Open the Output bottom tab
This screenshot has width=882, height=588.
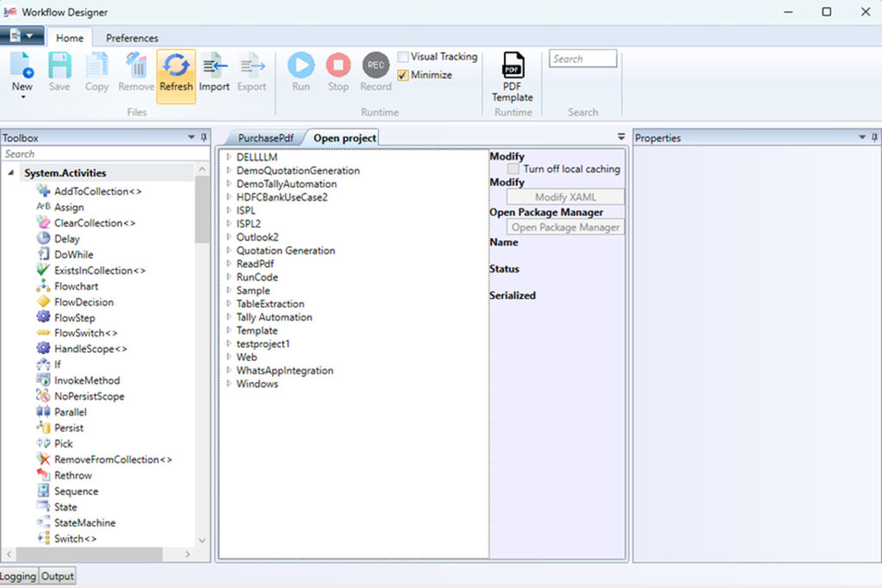[x=58, y=576]
